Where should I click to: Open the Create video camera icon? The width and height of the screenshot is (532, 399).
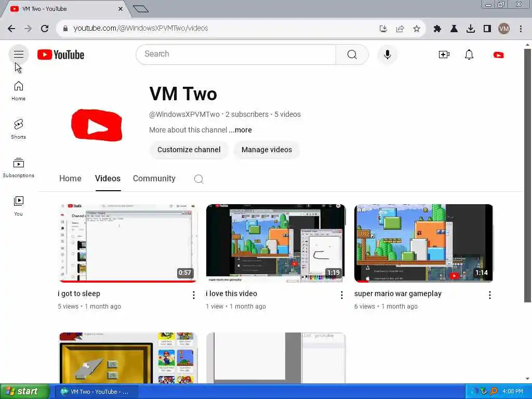444,55
